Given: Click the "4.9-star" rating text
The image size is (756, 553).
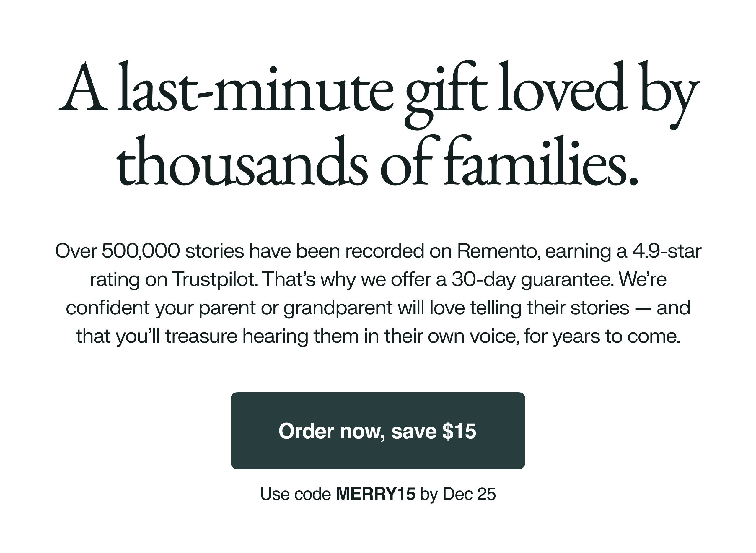Looking at the screenshot, I should 667,251.
